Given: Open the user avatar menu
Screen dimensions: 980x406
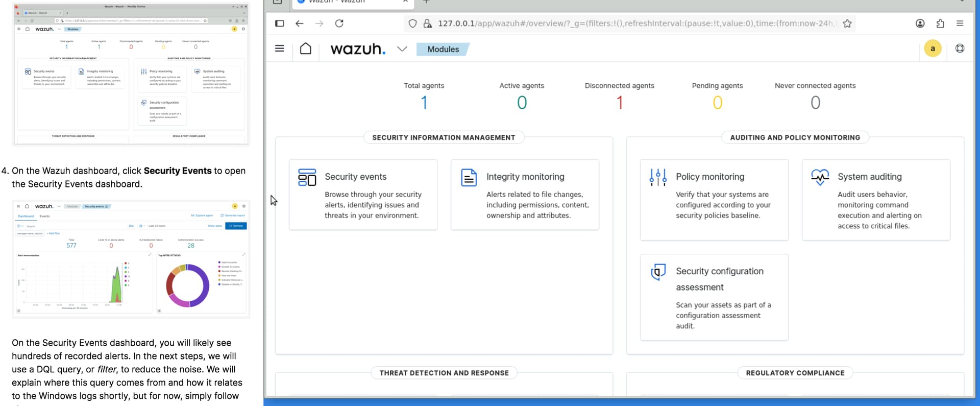Looking at the screenshot, I should click(x=933, y=49).
